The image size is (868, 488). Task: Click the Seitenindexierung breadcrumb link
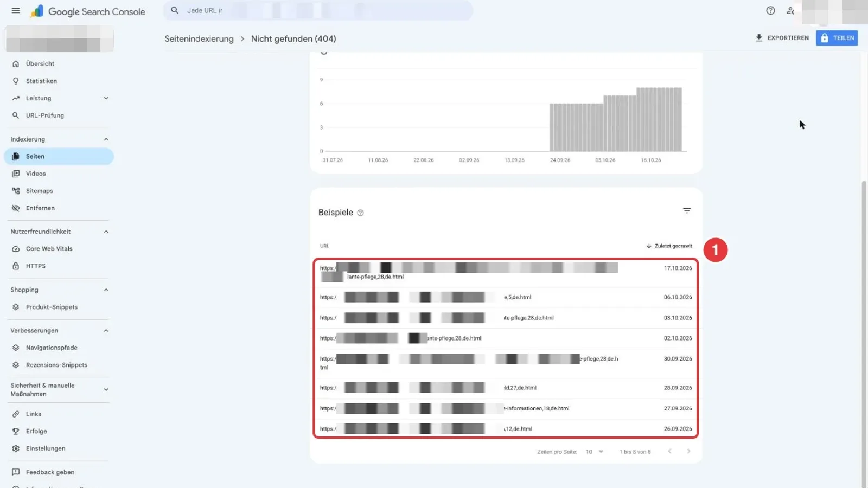(199, 39)
